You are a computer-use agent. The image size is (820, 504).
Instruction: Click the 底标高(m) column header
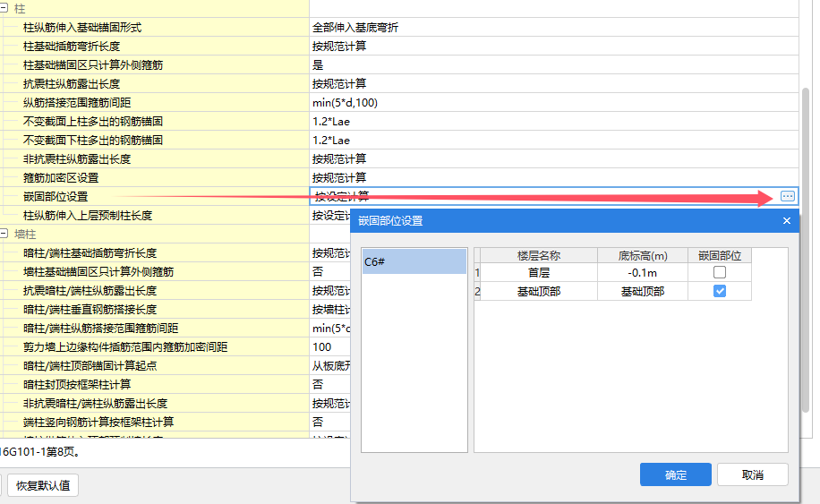coord(643,255)
